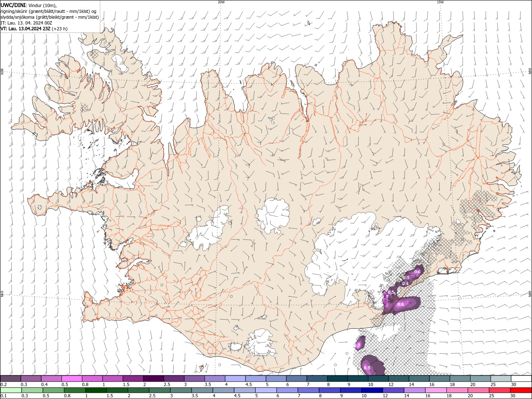The width and height of the screenshot is (532, 399).
Task: Select the bright pink top-row swatch between 0.5 and 0.8
Action: coord(71,379)
